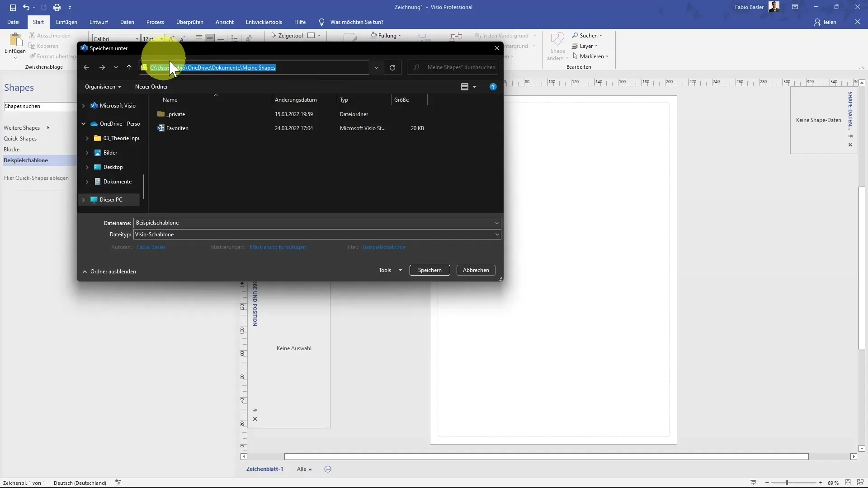The image size is (868, 488).
Task: Click the Speichern button
Action: pos(430,270)
